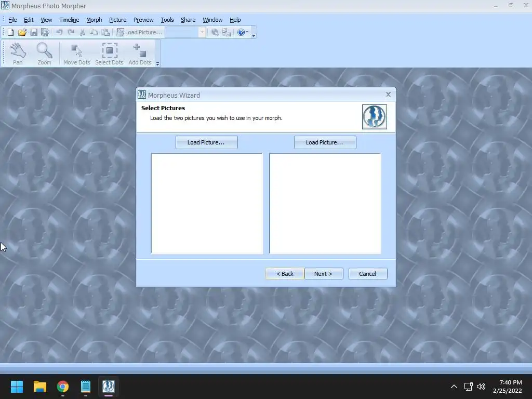Open File Explorer from the taskbar
This screenshot has height=399, width=532.
click(x=39, y=387)
